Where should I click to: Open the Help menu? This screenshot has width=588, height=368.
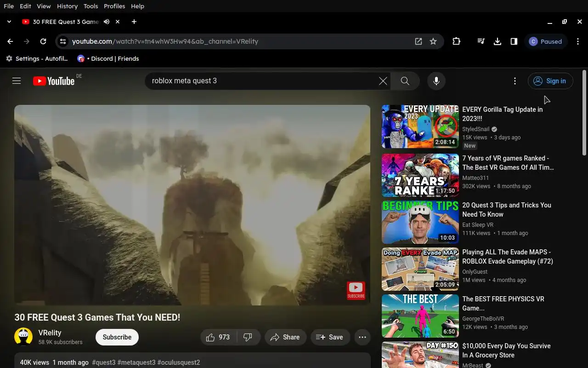click(137, 6)
